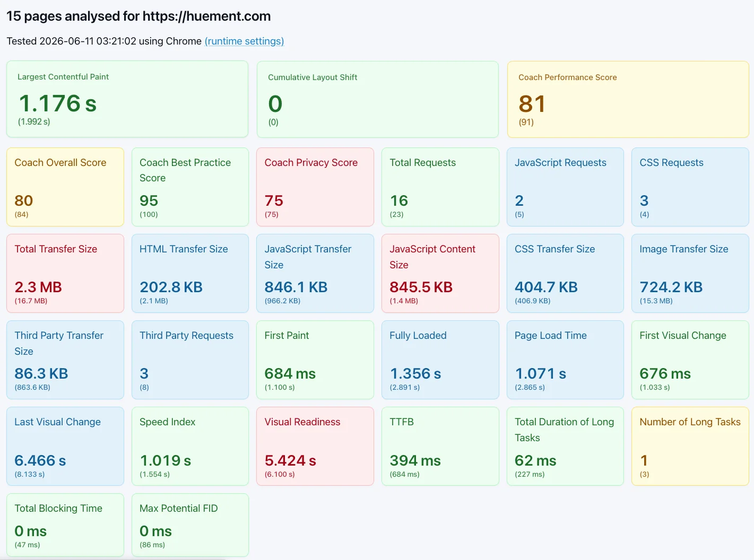
Task: Select the Image Transfer Size value 724.2 KB
Action: pos(671,287)
